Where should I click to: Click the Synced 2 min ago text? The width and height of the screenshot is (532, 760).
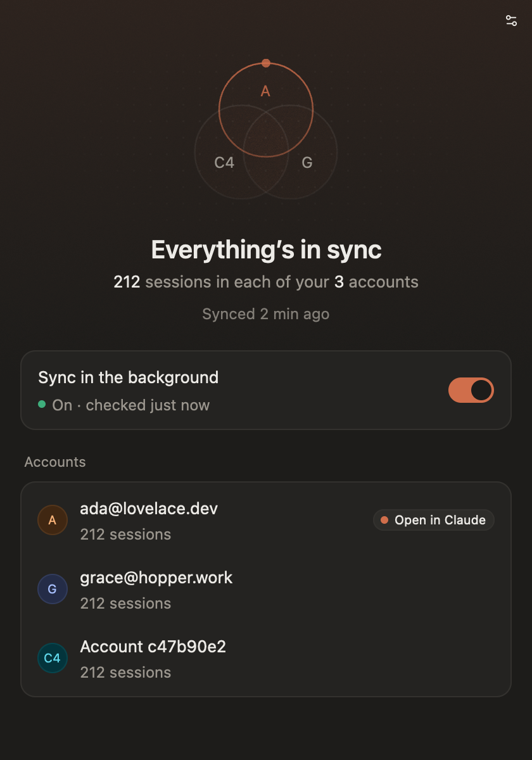(x=266, y=313)
